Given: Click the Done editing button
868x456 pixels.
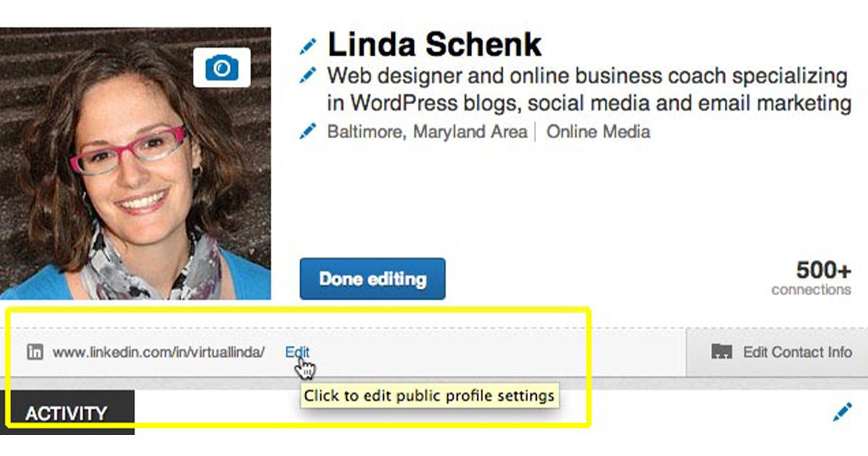Looking at the screenshot, I should click(373, 279).
